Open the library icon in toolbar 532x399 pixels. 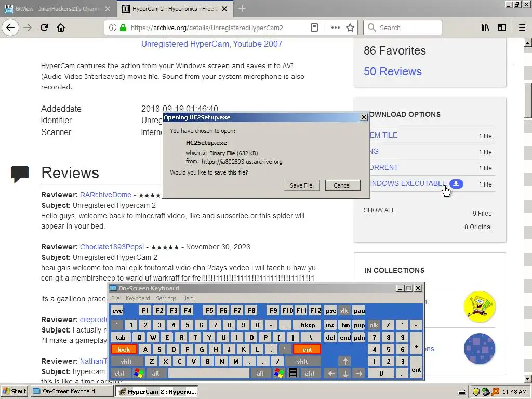click(485, 28)
